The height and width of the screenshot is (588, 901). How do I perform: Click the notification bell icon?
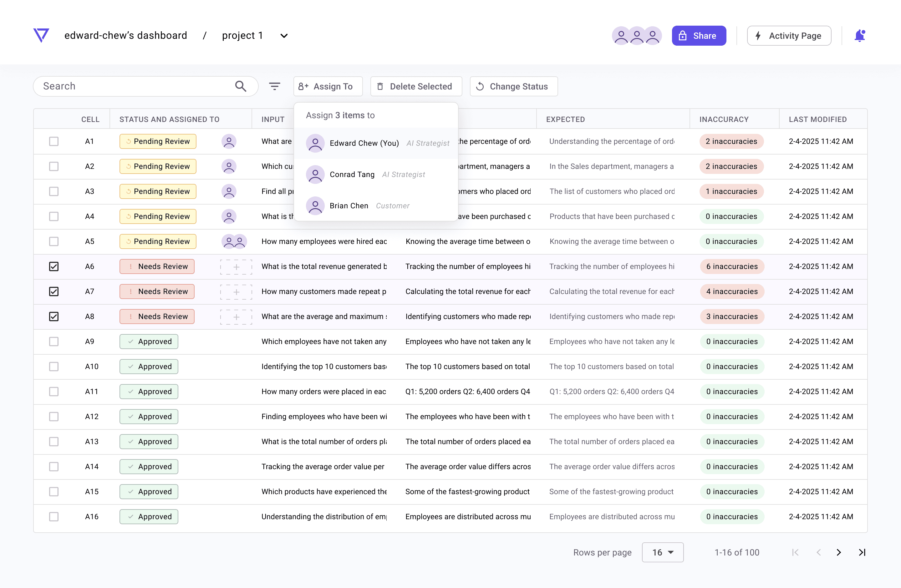tap(860, 36)
